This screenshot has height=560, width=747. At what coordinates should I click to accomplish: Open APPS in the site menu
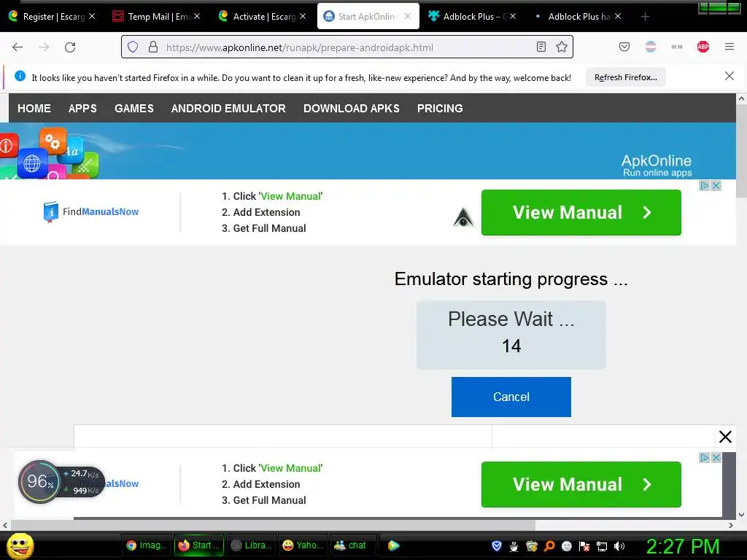click(x=82, y=108)
